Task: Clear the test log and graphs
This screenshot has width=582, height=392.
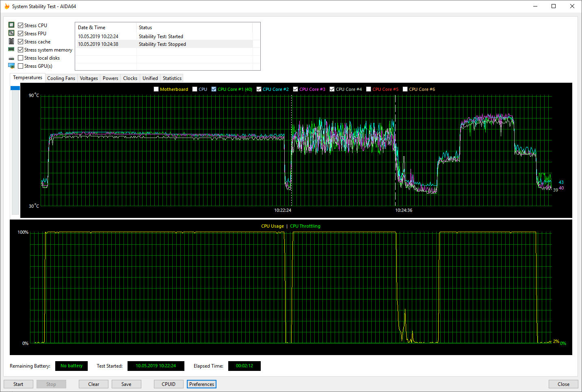Action: [94, 384]
